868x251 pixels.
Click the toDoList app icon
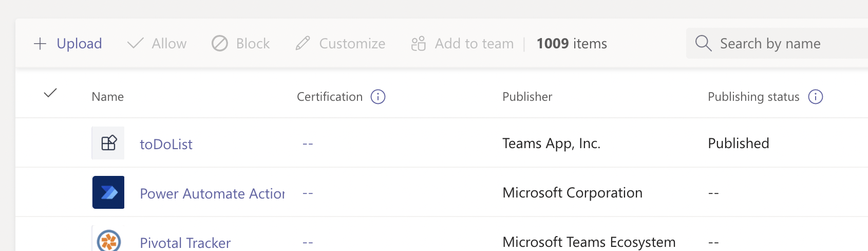(108, 143)
